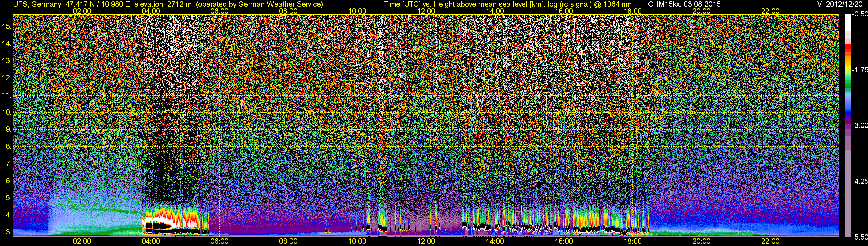868x246 pixels.
Task: Click the 4. km height axis label
Action: coord(8,215)
